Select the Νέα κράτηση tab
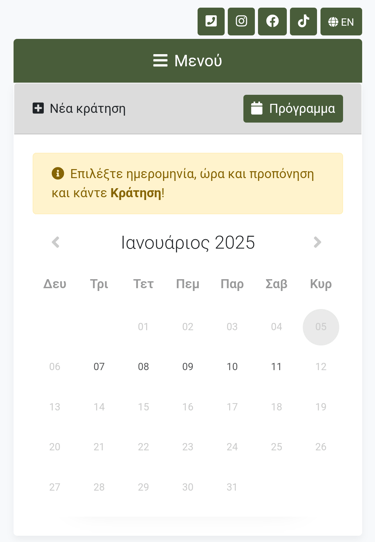The height and width of the screenshot is (542, 375). [x=79, y=109]
